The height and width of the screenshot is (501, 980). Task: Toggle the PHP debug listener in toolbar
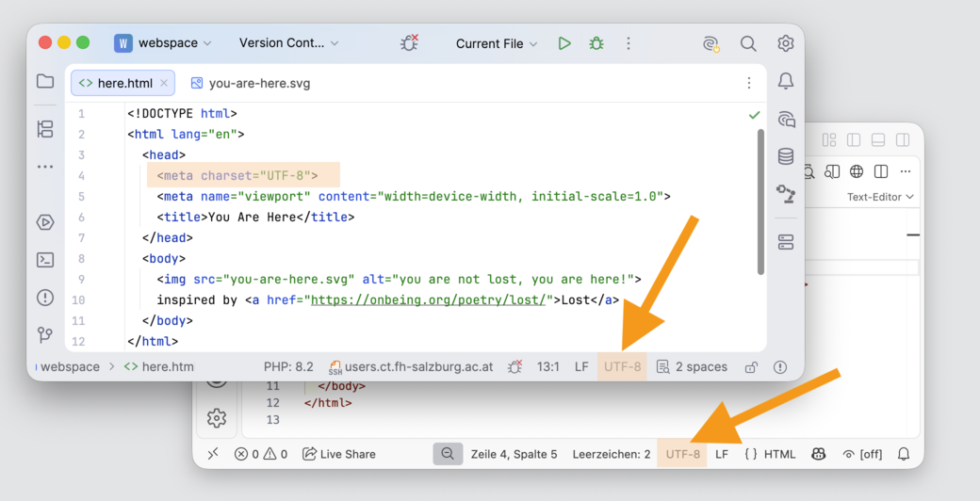409,43
